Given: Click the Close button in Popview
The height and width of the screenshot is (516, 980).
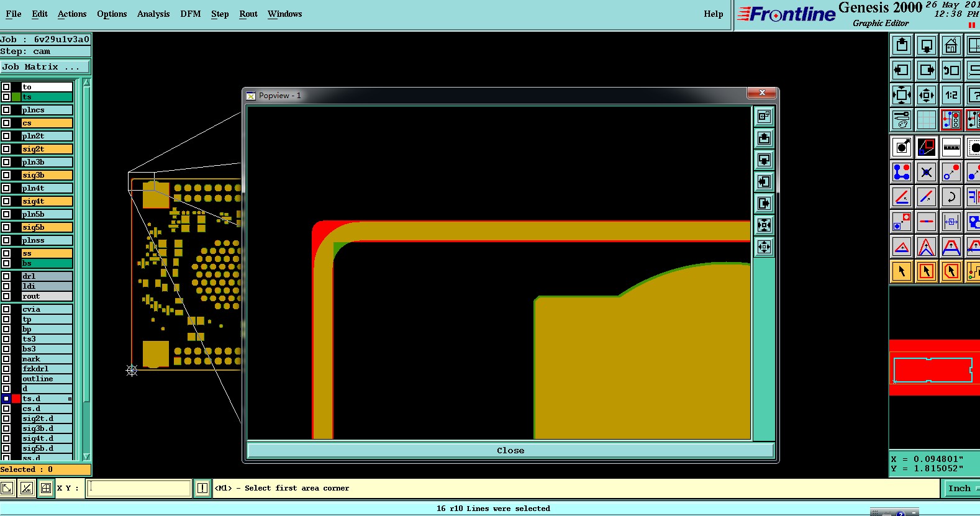Looking at the screenshot, I should (x=510, y=450).
